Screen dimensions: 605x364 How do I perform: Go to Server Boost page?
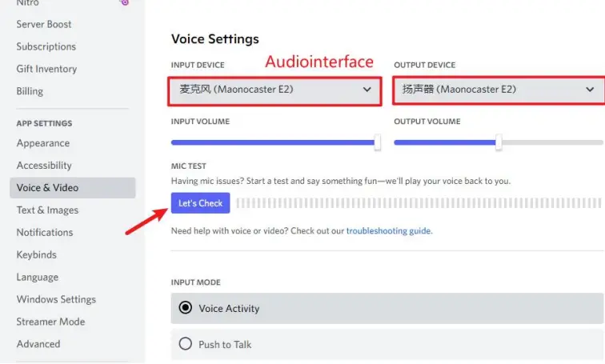[x=44, y=24]
